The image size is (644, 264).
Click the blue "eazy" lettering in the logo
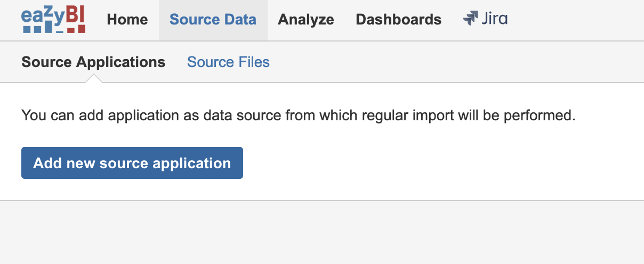tap(40, 16)
